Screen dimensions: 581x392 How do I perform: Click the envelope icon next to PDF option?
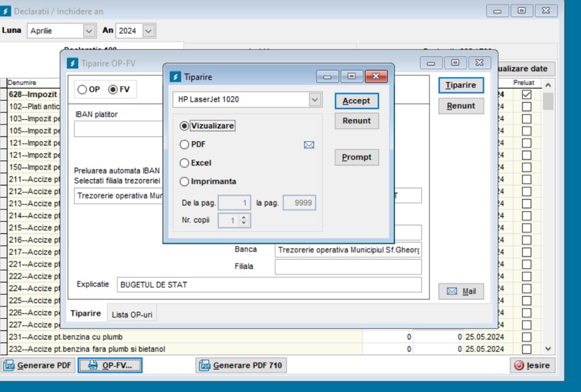pyautogui.click(x=309, y=145)
